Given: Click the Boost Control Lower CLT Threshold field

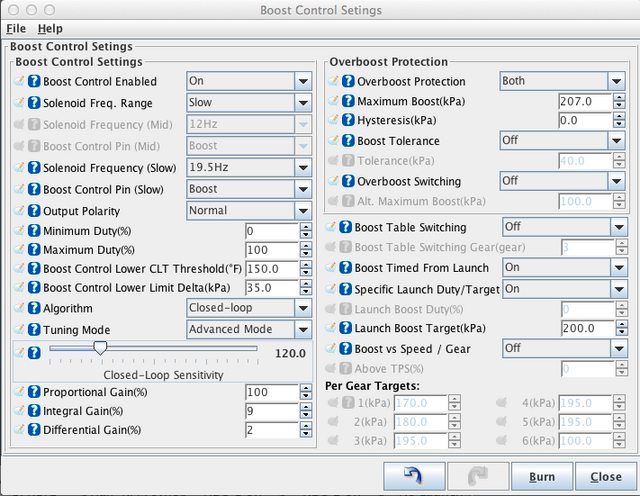Looking at the screenshot, I should click(x=272, y=269).
